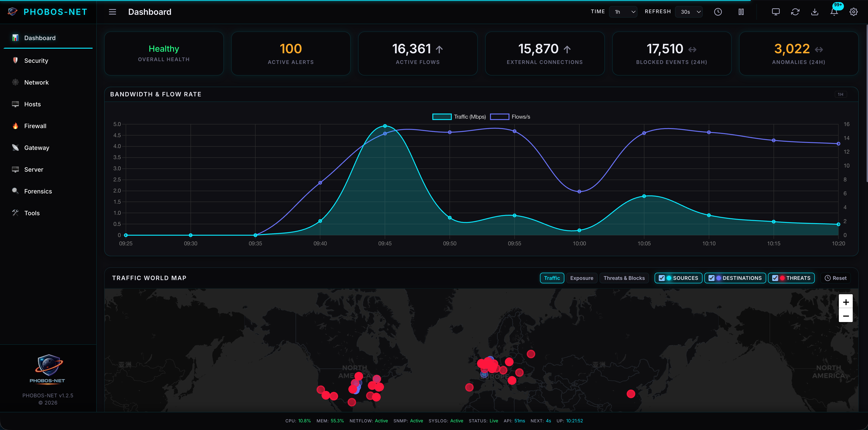
Task: Switch to Threats & Blocks tab
Action: pos(624,278)
